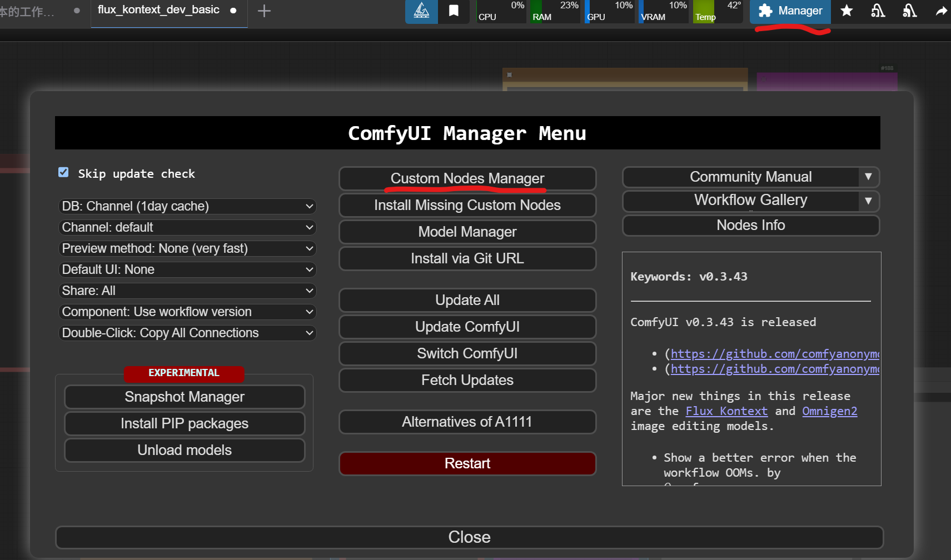
Task: Click the CPU usage monitor
Action: [x=501, y=11]
